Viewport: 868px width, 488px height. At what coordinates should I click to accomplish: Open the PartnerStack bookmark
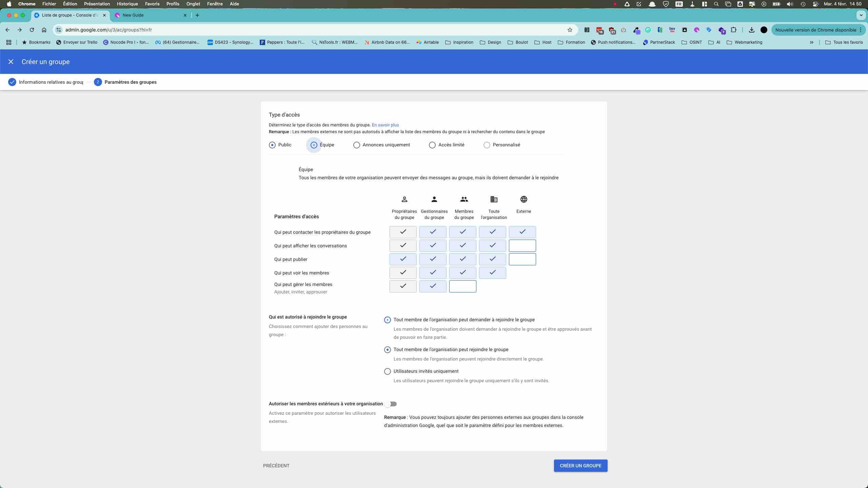pos(659,42)
